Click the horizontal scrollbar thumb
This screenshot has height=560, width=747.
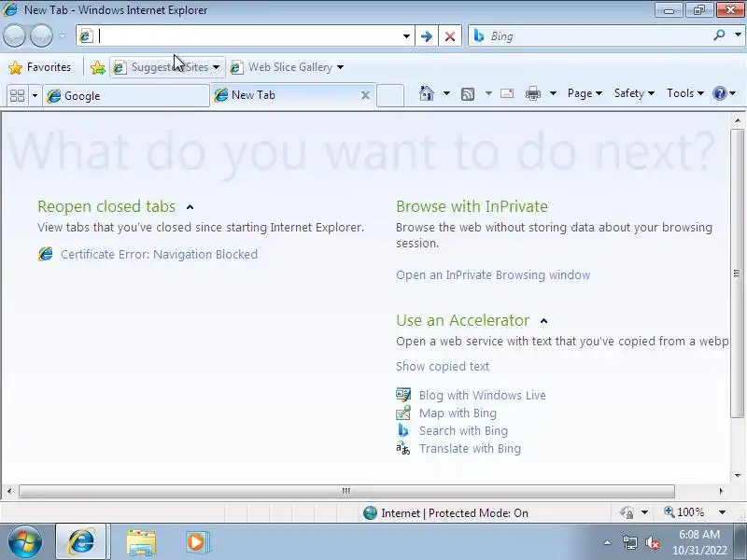346,491
